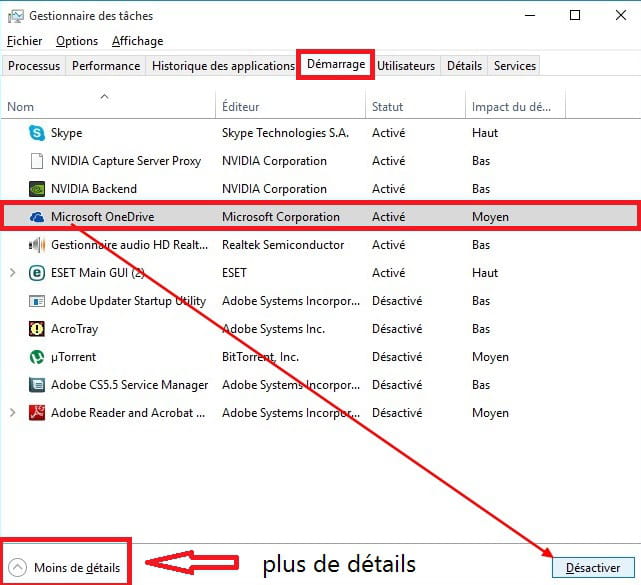This screenshot has width=641, height=585.
Task: Collapse view with Moins de détails chevron
Action: [x=17, y=567]
